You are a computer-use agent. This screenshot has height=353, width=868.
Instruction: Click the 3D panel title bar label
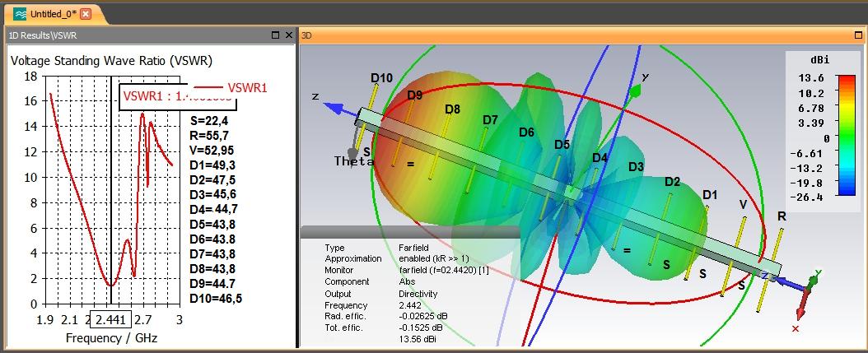[x=306, y=35]
